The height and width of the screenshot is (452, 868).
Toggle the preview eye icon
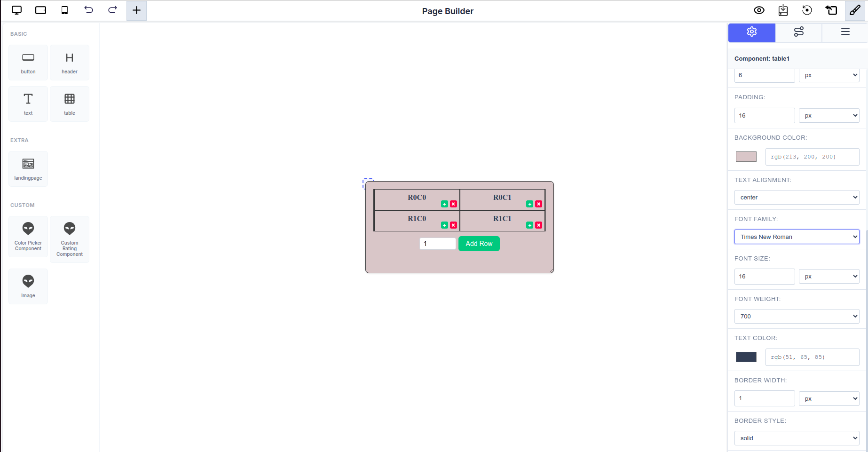tap(759, 10)
